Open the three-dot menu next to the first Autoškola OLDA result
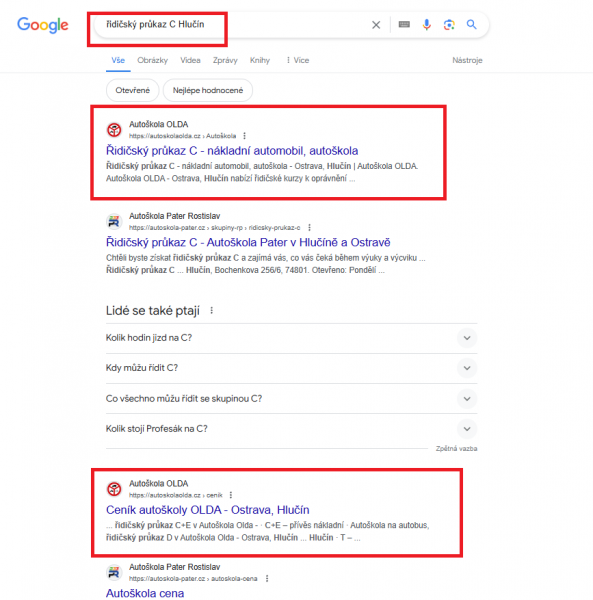Viewport: 593px width, 600px height. click(244, 136)
